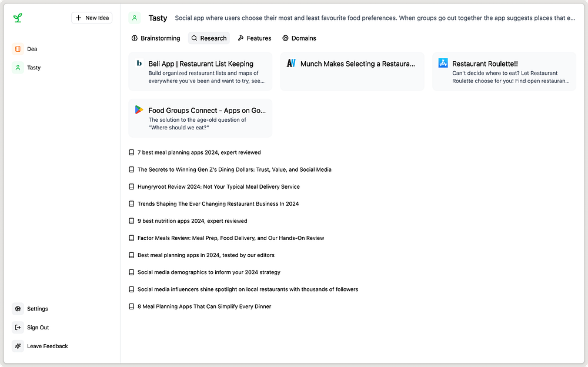
Task: Open the Hungryroot Review 2024 article link
Action: (218, 186)
